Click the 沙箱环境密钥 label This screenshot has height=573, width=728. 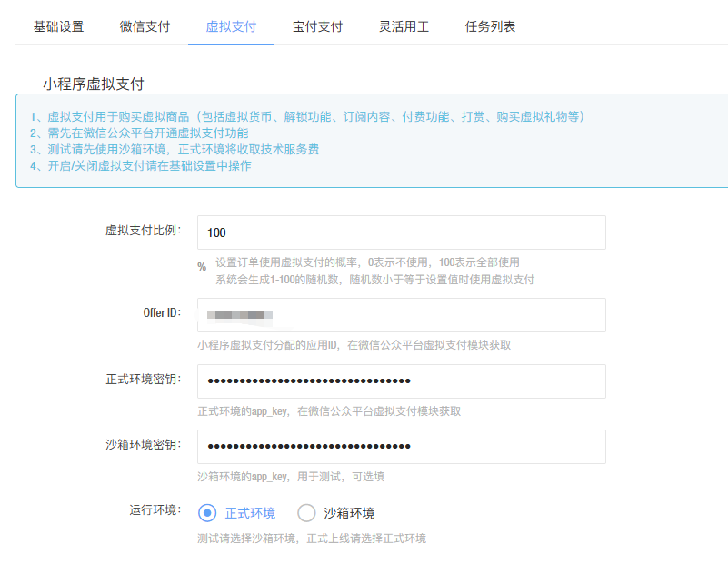(x=143, y=444)
